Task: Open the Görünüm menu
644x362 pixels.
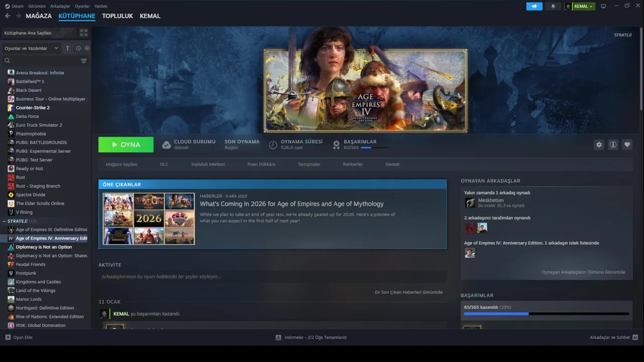Action: [x=37, y=6]
